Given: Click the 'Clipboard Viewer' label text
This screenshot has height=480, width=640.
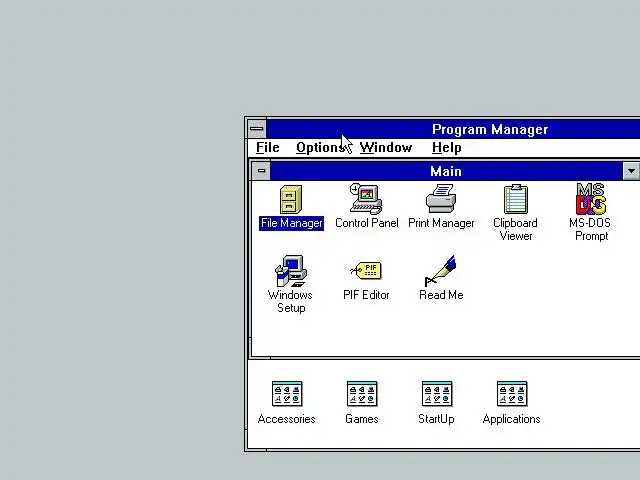Looking at the screenshot, I should click(x=516, y=229).
